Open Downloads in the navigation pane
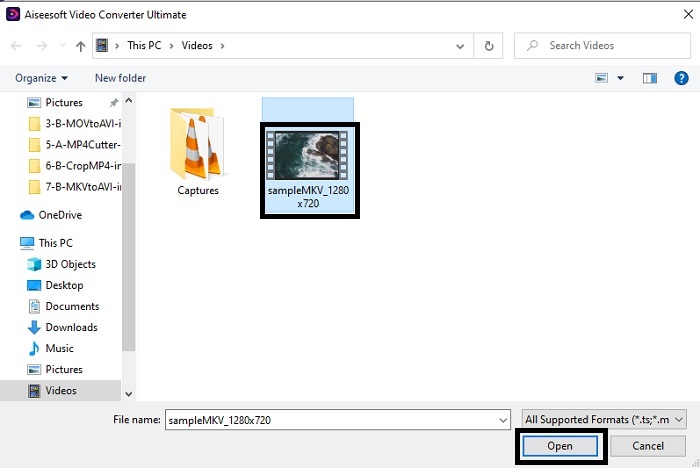Image resolution: width=700 pixels, height=468 pixels. point(62,327)
